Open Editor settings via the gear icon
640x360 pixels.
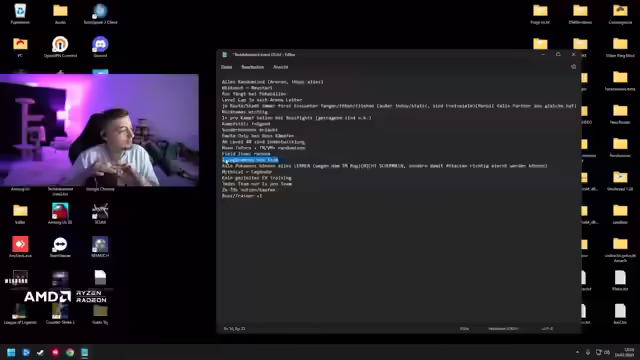573,67
